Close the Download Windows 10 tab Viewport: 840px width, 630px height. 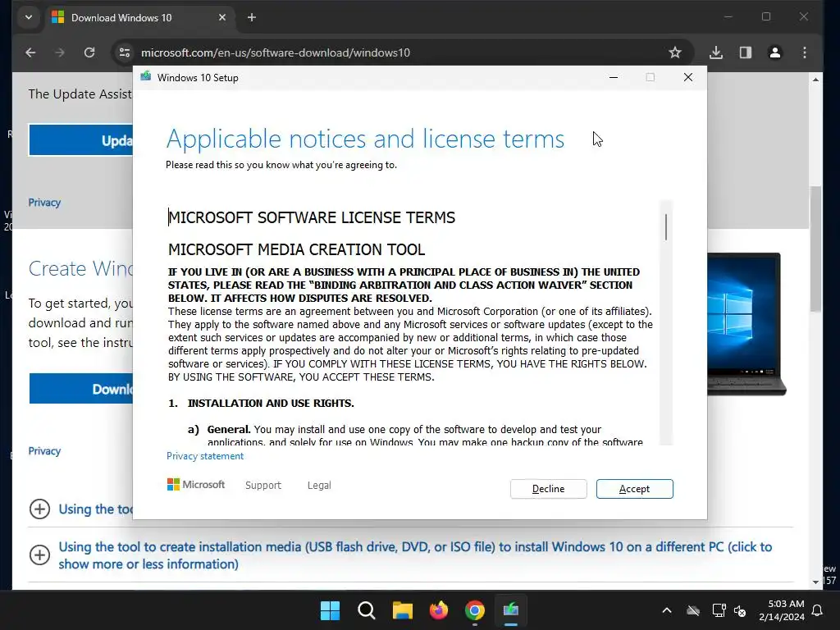pyautogui.click(x=221, y=18)
